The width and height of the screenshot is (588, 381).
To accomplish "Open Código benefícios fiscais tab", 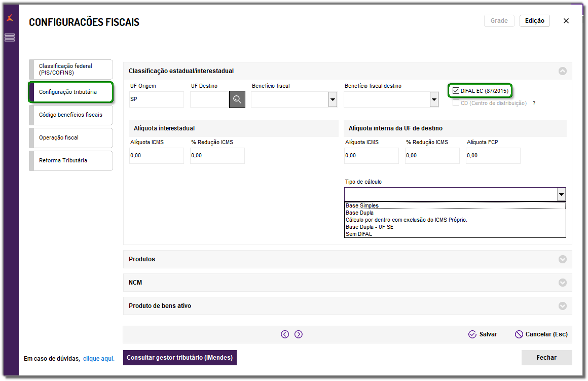I will [x=71, y=115].
